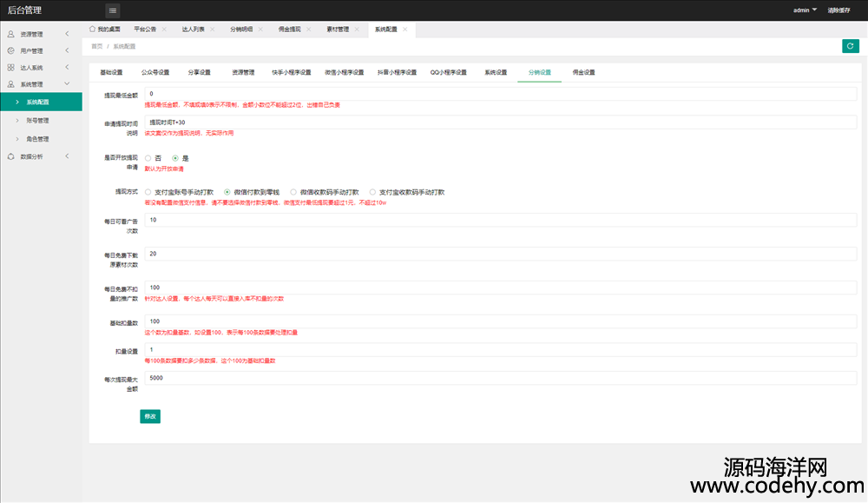The height and width of the screenshot is (503, 868).
Task: Select 否 for 是否开放提现申请
Action: pyautogui.click(x=148, y=158)
